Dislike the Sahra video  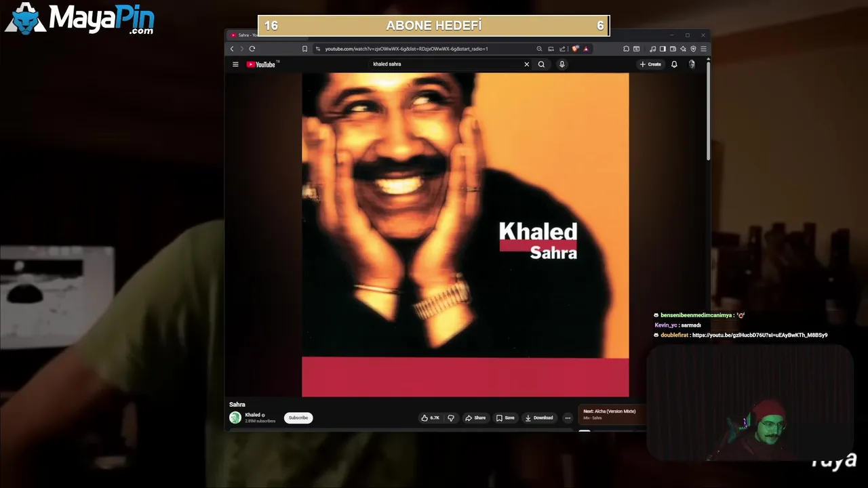point(451,418)
